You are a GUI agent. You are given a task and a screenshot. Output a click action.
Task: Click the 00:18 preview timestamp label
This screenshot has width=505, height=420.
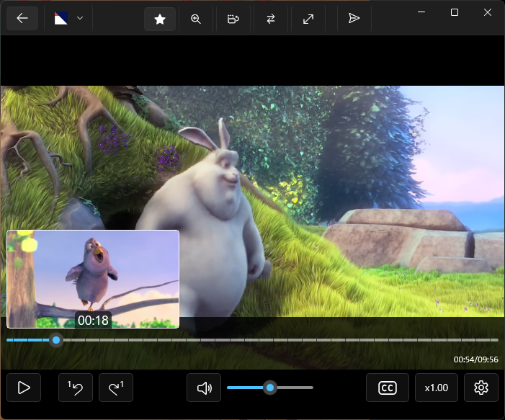click(93, 320)
